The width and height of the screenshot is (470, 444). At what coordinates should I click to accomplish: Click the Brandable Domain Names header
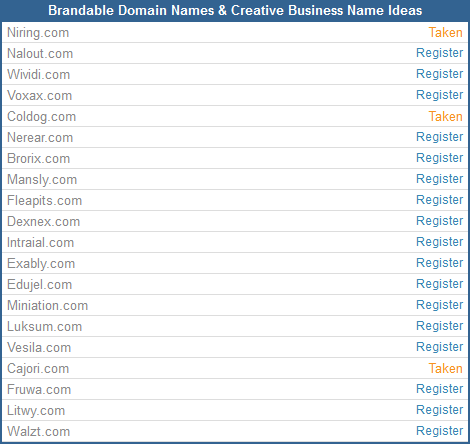coord(235,11)
